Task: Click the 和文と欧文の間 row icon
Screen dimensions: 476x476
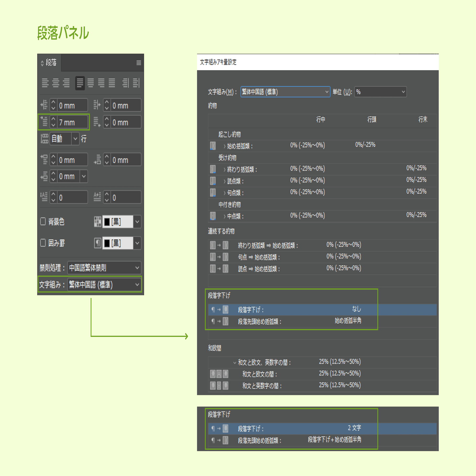Action: pos(219,374)
